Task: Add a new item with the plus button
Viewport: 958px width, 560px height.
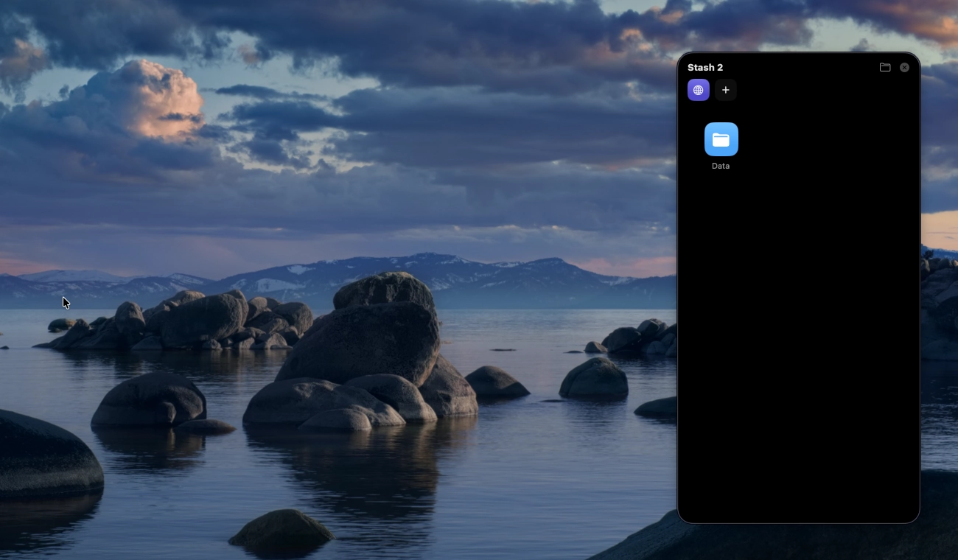Action: click(725, 90)
